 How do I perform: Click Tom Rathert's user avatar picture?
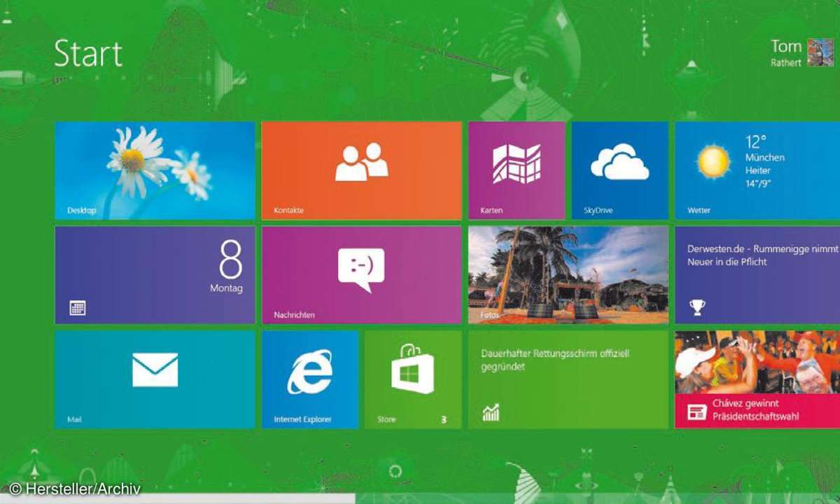(820, 52)
